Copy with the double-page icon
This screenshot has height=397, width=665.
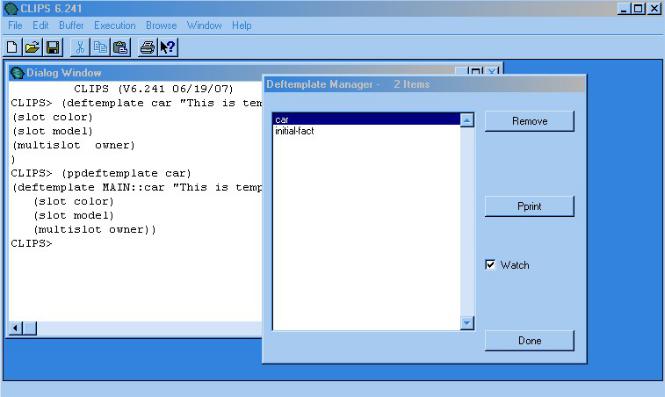pyautogui.click(x=101, y=47)
